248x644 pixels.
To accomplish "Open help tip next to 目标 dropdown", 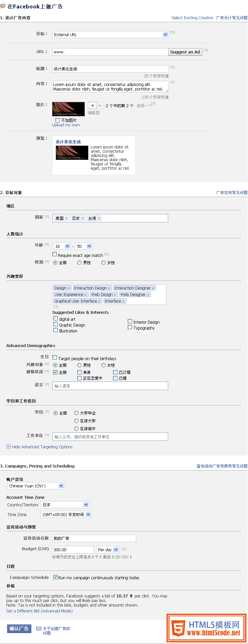I will [x=173, y=32].
